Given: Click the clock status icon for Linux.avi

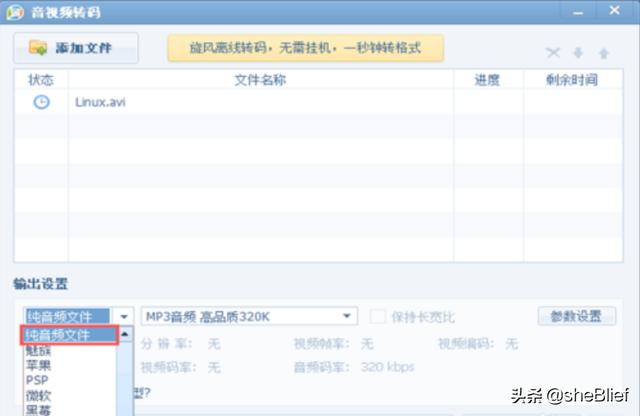Looking at the screenshot, I should click(41, 102).
